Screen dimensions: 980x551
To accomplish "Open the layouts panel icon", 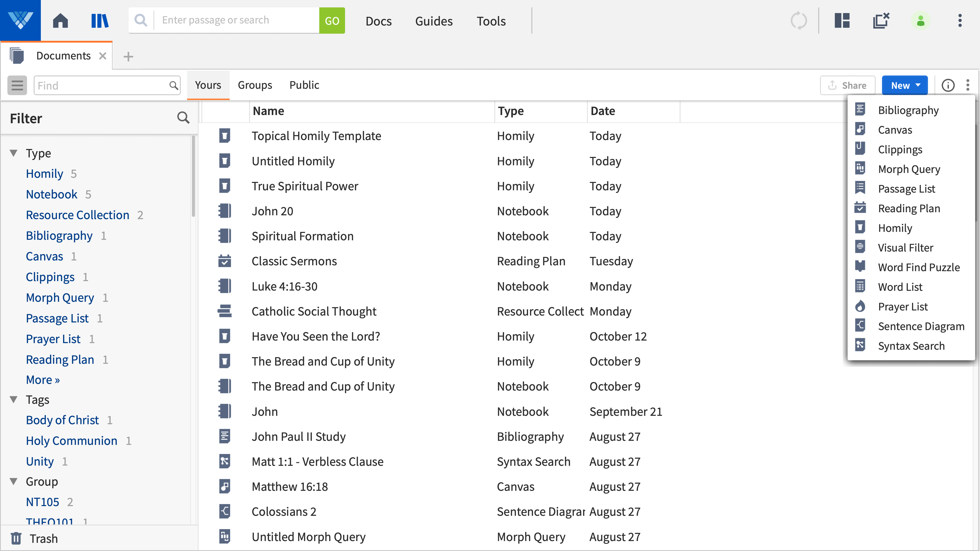I will pyautogui.click(x=841, y=20).
